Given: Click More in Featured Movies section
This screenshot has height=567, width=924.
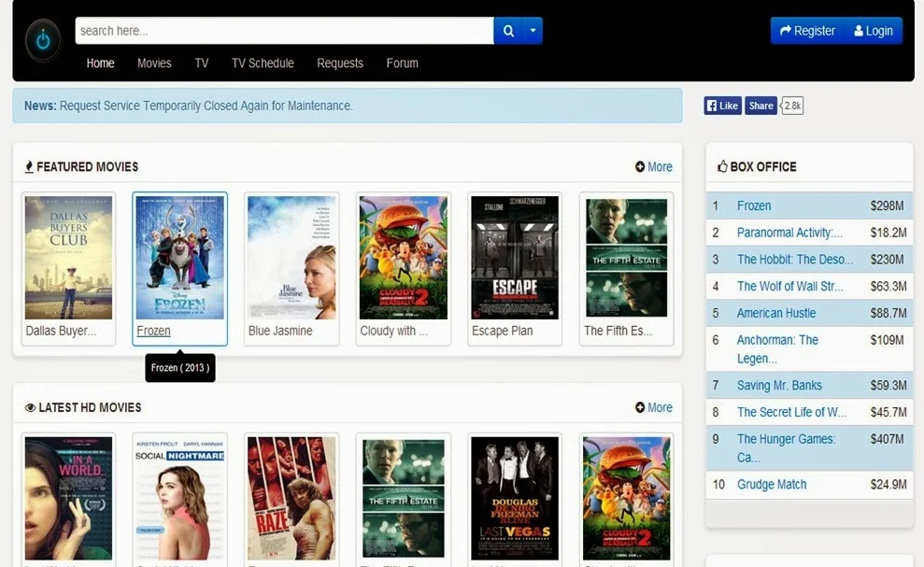Looking at the screenshot, I should click(x=654, y=167).
